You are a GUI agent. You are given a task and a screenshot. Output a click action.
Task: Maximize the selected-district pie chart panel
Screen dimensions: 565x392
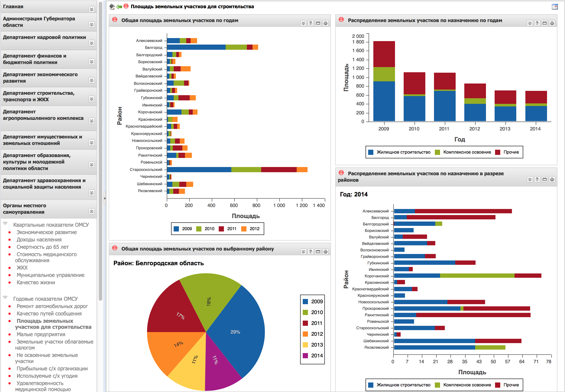click(x=318, y=252)
